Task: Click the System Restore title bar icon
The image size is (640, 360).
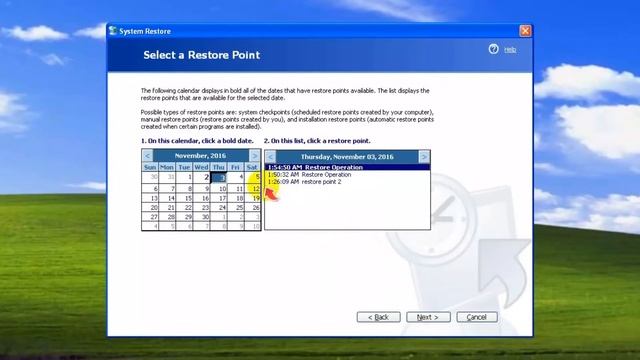Action: pos(113,31)
